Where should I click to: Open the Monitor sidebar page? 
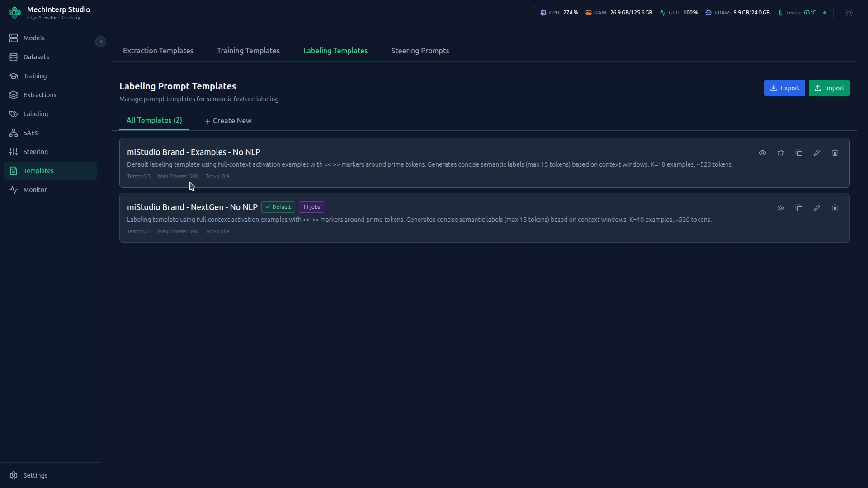50,190
